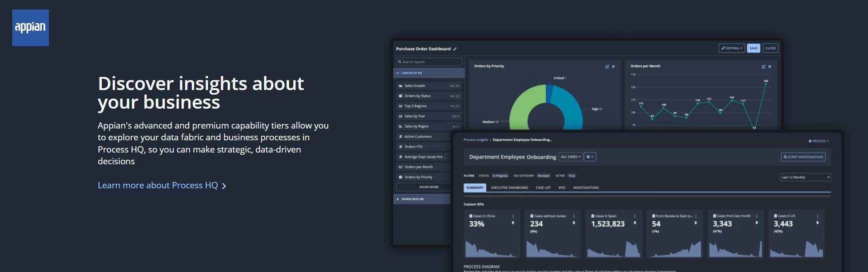Image resolution: width=868 pixels, height=272 pixels.
Task: Switch to the Case List tab
Action: pyautogui.click(x=543, y=187)
